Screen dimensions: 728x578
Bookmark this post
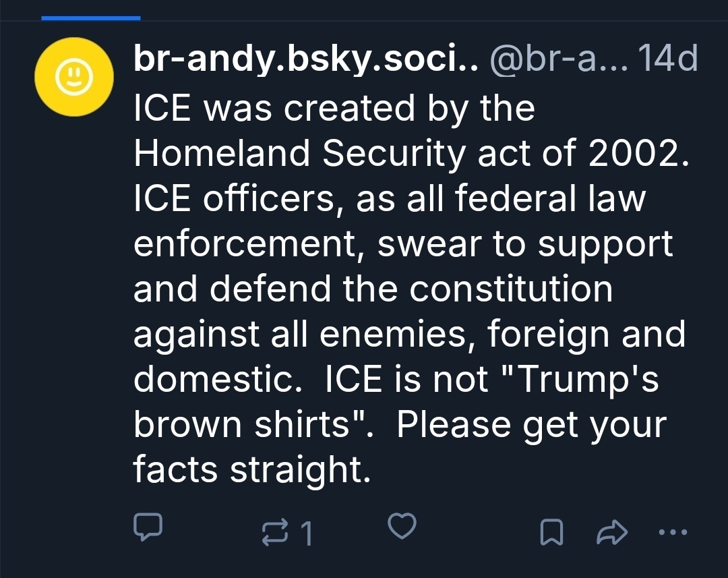tap(551, 533)
